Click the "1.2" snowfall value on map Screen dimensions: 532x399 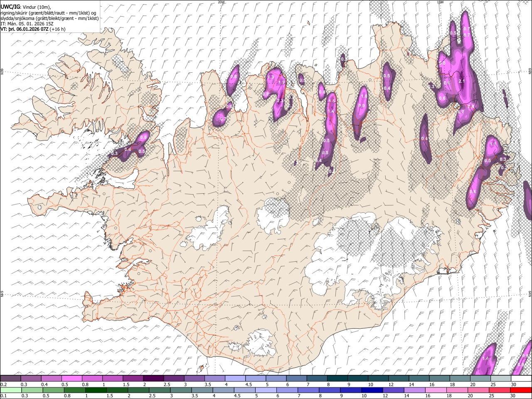[281, 82]
